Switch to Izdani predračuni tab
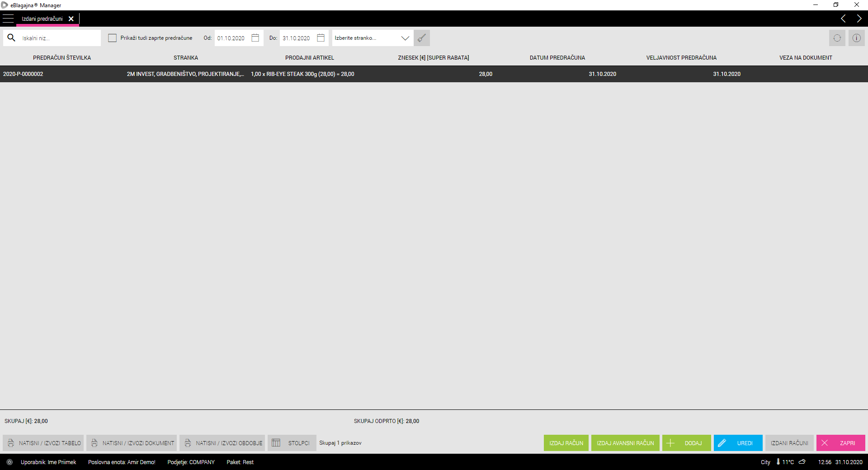The height and width of the screenshot is (470, 868). pos(42,19)
